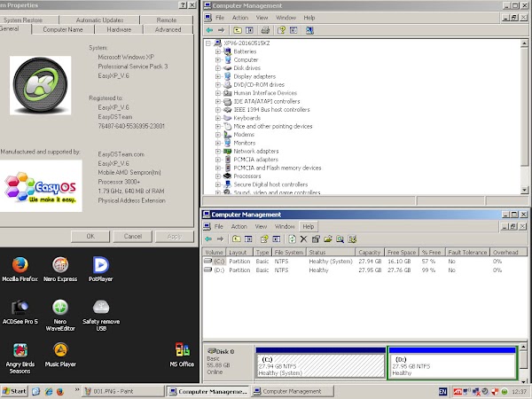The width and height of the screenshot is (532, 399).
Task: Click the Start button on taskbar
Action: tap(13, 390)
